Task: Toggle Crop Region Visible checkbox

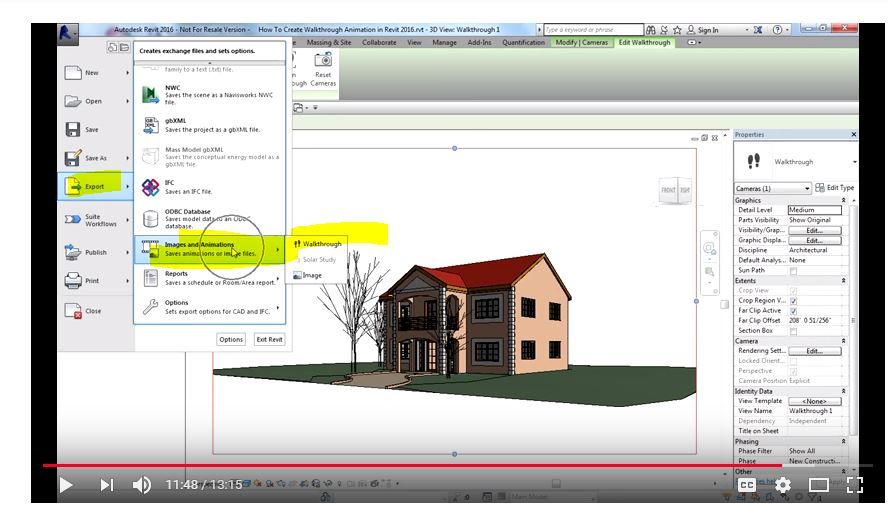Action: [x=793, y=301]
